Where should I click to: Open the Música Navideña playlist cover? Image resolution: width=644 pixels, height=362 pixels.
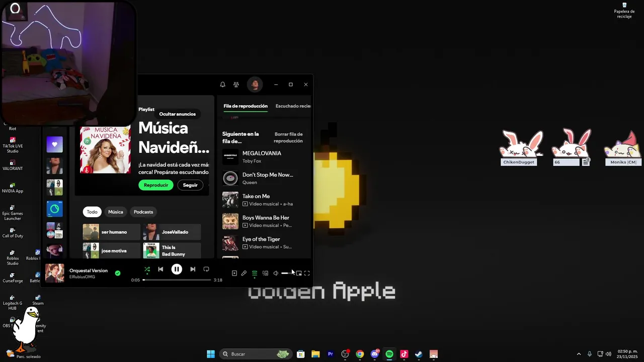tap(105, 150)
